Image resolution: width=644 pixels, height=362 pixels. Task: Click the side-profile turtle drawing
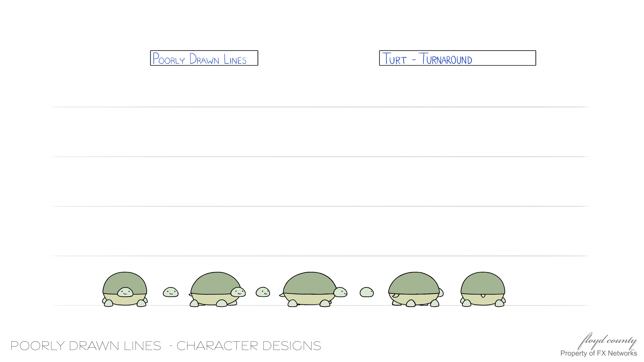pyautogui.click(x=313, y=289)
